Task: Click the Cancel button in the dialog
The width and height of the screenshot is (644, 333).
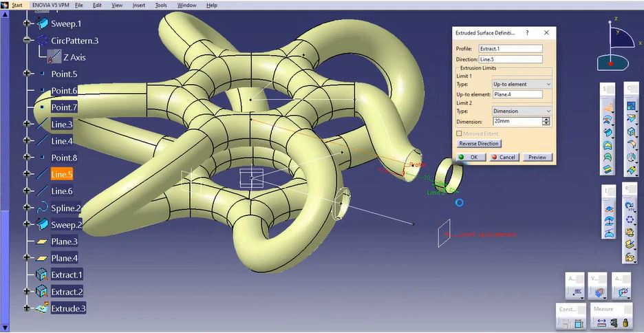Action: pos(504,157)
